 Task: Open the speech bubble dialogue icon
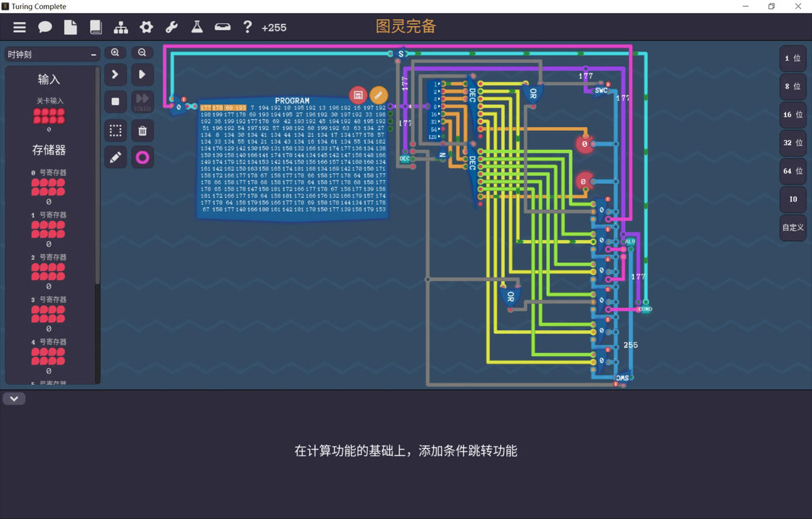(45, 27)
